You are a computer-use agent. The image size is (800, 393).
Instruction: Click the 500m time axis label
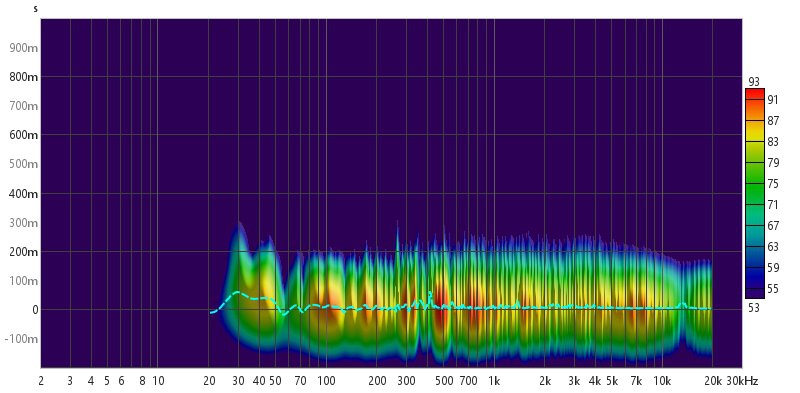point(24,164)
